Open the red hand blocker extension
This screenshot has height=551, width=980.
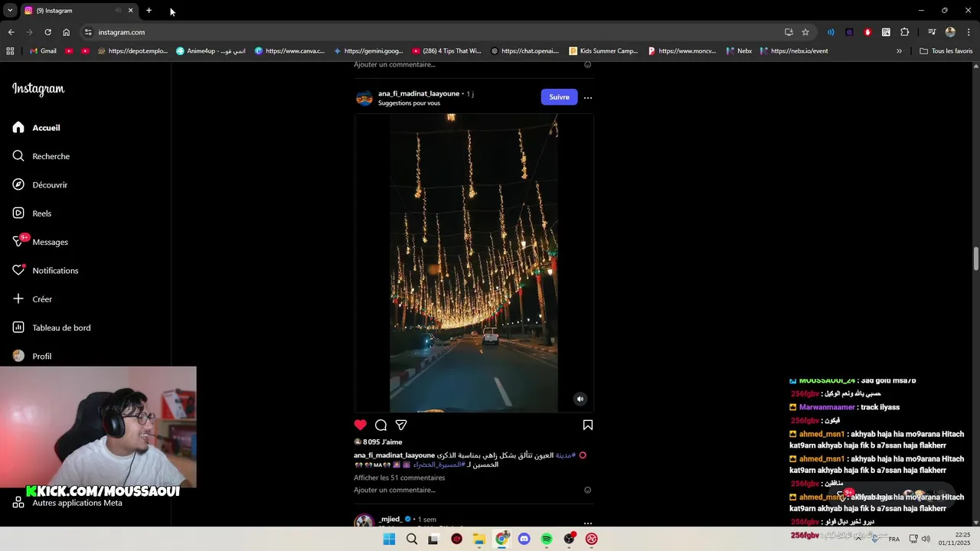click(867, 32)
